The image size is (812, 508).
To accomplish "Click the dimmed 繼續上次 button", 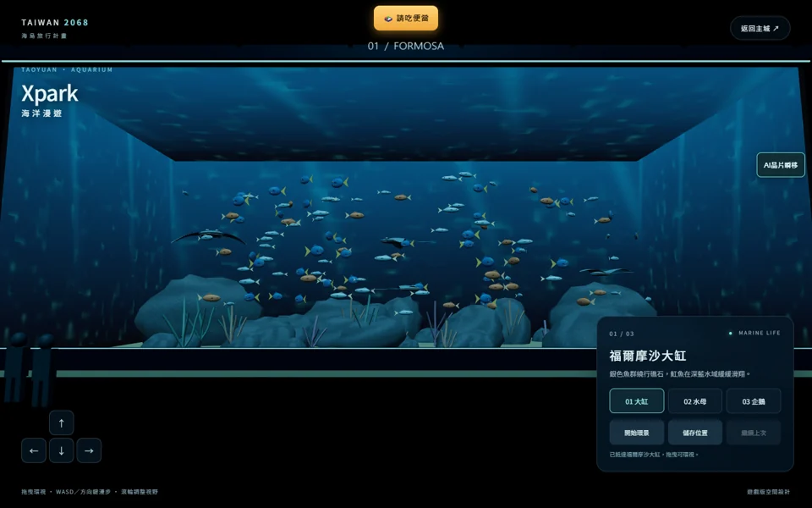I will pyautogui.click(x=754, y=433).
